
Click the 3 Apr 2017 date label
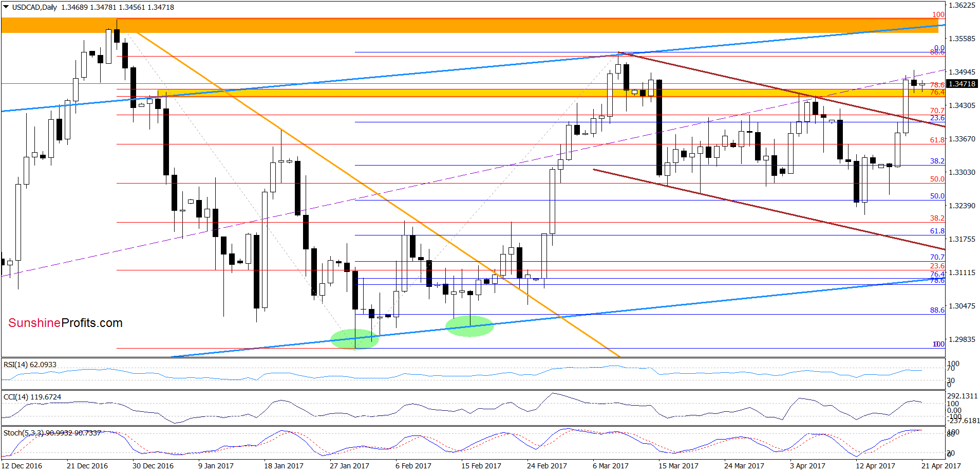pyautogui.click(x=807, y=466)
